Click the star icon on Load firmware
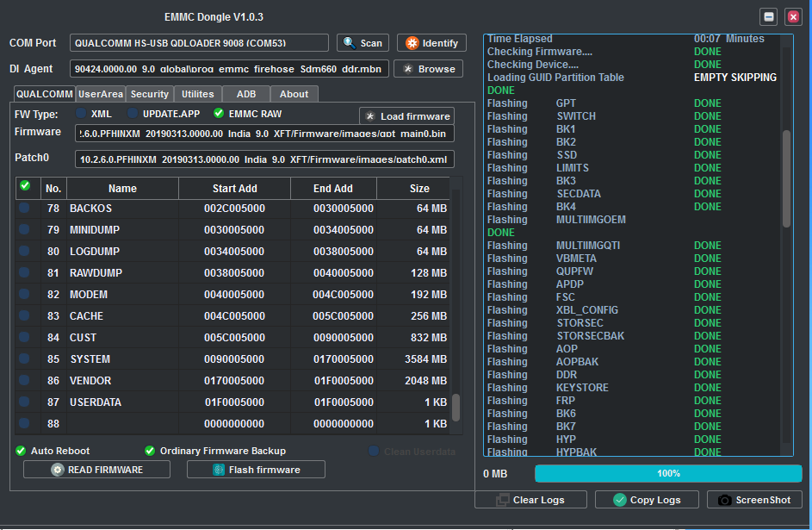The image size is (812, 530). pyautogui.click(x=369, y=116)
